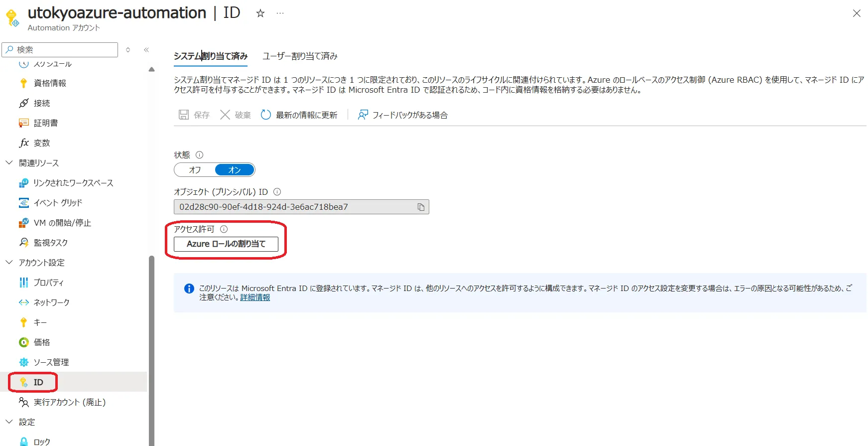Collapse the sidebar with double chevron
This screenshot has width=868, height=446.
tap(146, 50)
